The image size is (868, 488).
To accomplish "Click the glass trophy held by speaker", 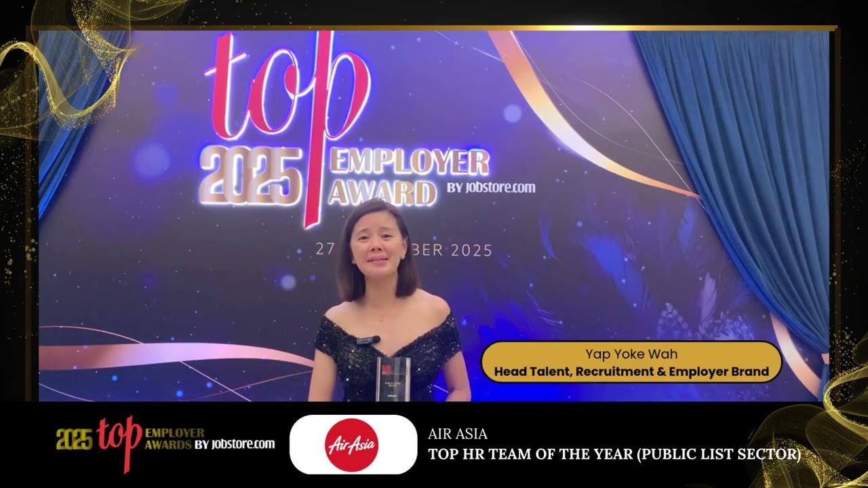I will [393, 378].
